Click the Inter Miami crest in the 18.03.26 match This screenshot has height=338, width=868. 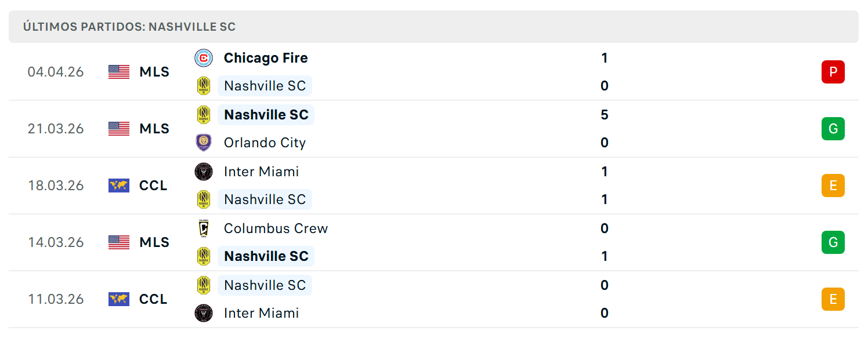pos(204,172)
